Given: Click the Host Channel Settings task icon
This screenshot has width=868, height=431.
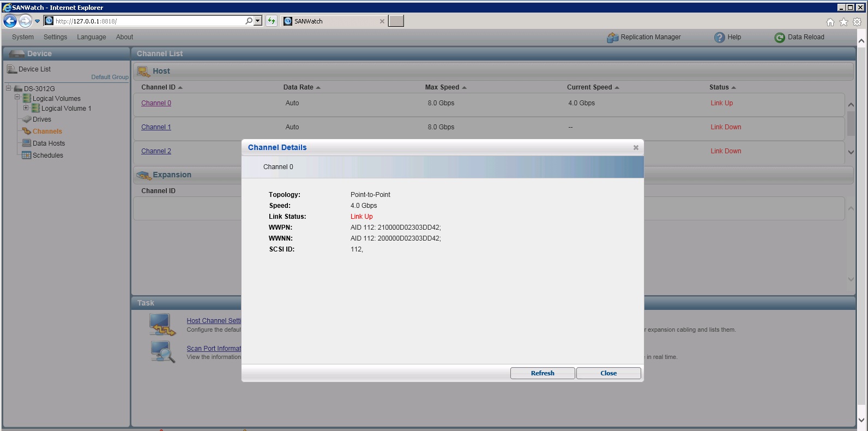Looking at the screenshot, I should 162,325.
